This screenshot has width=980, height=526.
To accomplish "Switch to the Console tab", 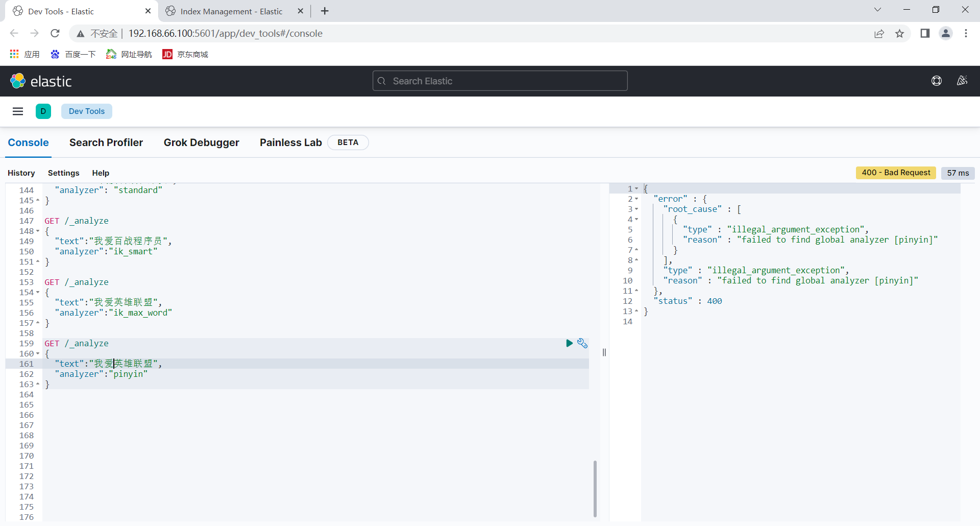I will tap(28, 142).
